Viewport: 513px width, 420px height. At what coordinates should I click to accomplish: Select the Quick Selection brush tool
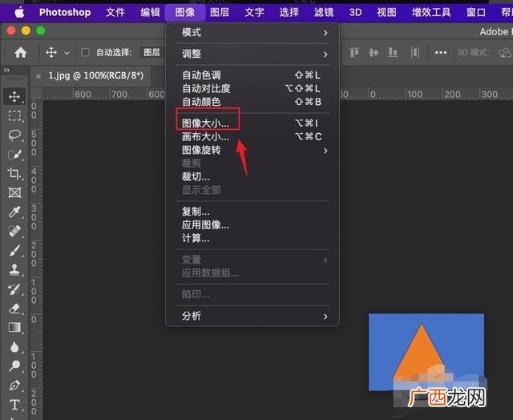tap(14, 154)
